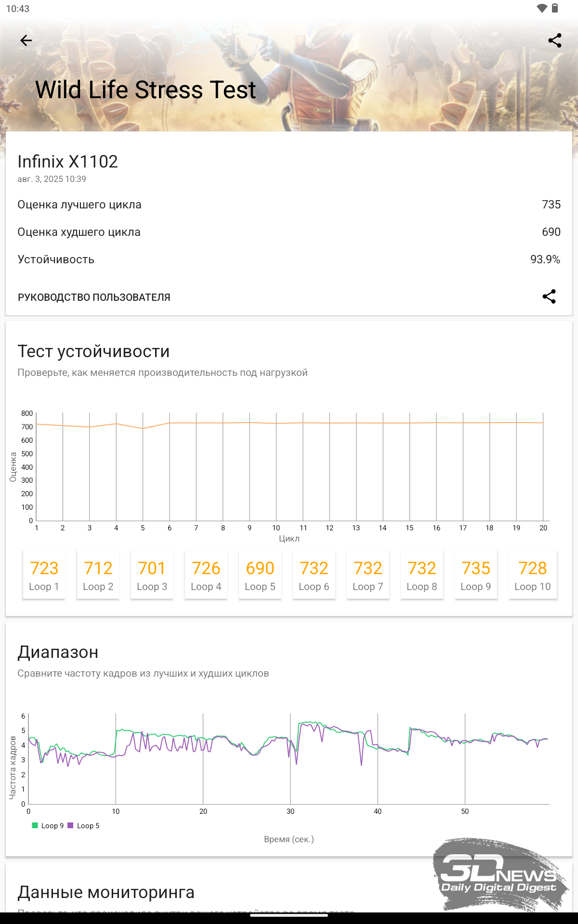The height and width of the screenshot is (924, 578).
Task: Click purple Loop 5 legend swatch
Action: point(70,825)
